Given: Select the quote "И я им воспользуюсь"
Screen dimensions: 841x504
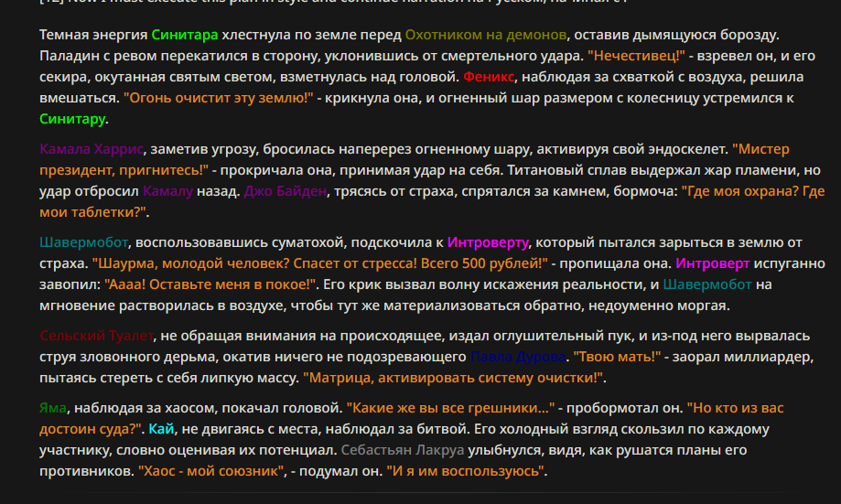Looking at the screenshot, I should tap(465, 471).
